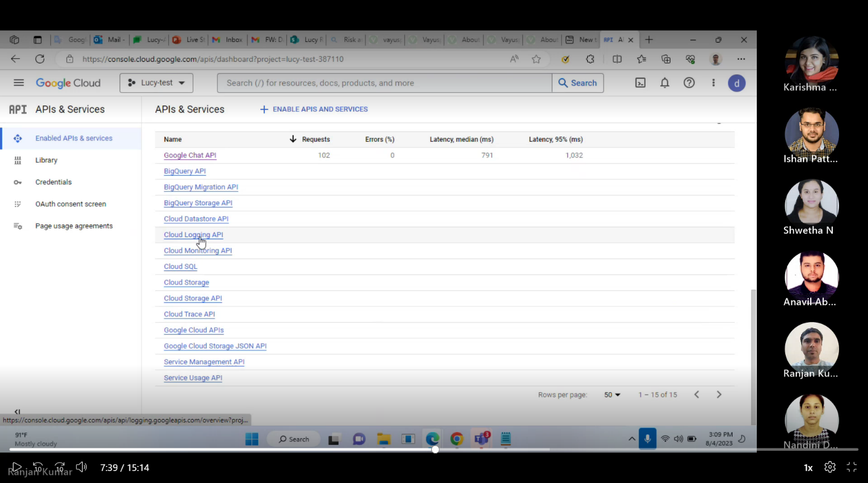Mute the video player volume
The width and height of the screenshot is (868, 483).
82,467
